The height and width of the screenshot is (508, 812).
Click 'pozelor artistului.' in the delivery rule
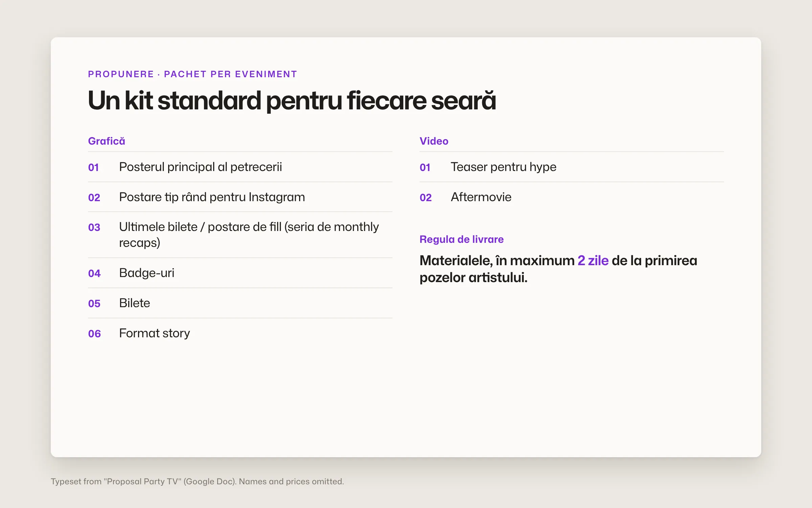(x=474, y=278)
